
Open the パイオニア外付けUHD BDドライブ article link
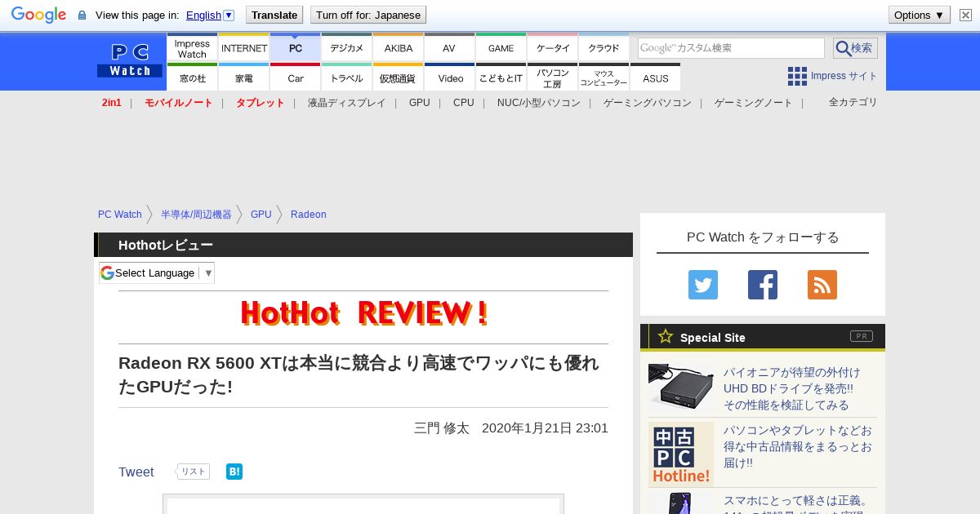[791, 388]
